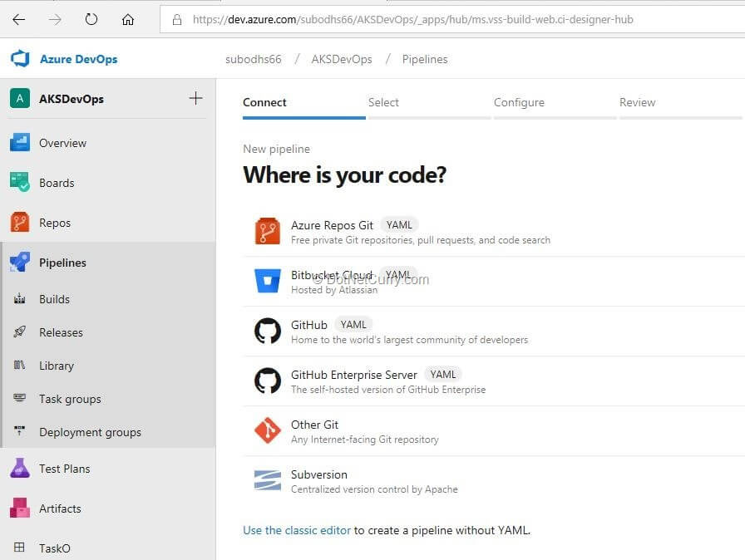Click the AKSDevOps project avatar icon

[19, 98]
